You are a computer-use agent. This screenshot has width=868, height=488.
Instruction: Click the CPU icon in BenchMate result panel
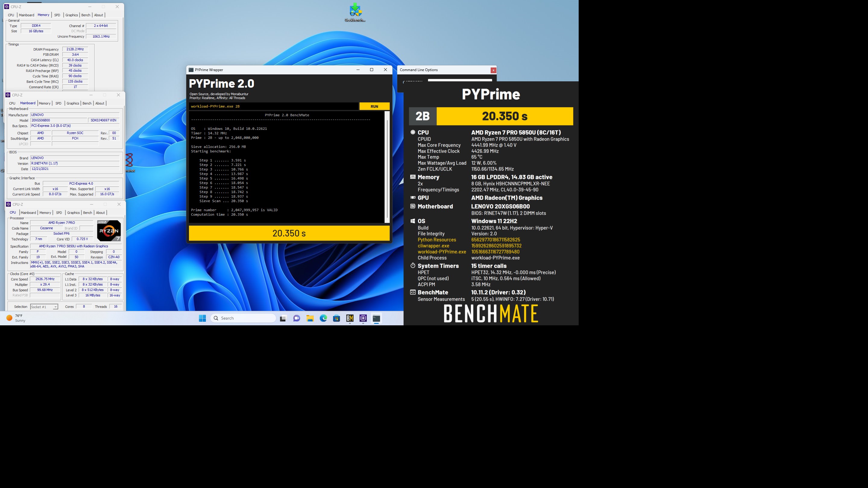click(413, 132)
